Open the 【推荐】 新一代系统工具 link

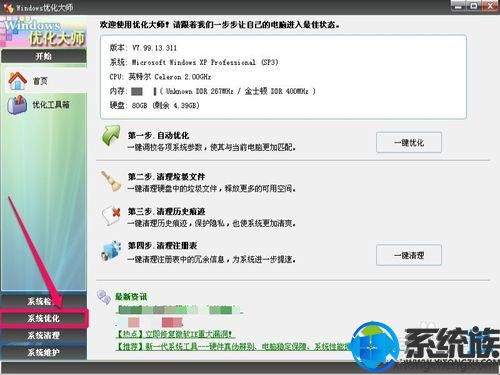pyautogui.click(x=233, y=347)
